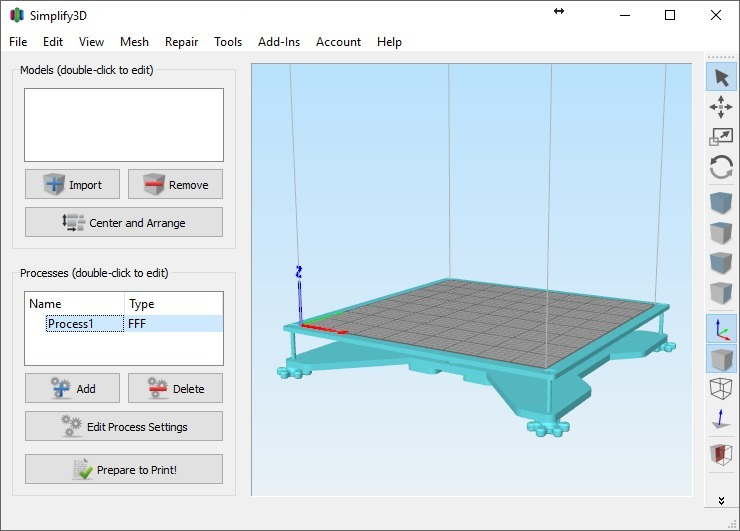Select the scale view tool
Screen dimensions: 740x531
(x=721, y=136)
